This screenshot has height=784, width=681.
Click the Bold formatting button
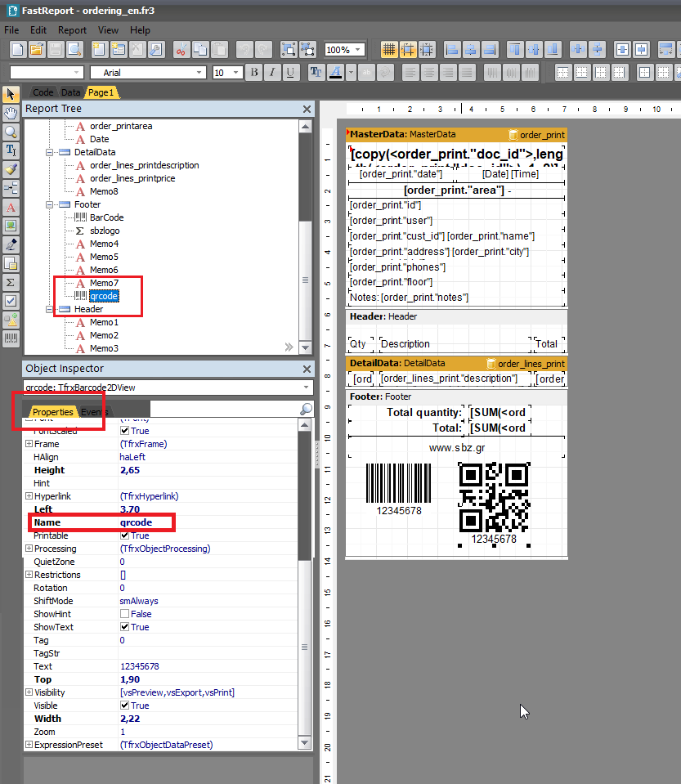254,73
